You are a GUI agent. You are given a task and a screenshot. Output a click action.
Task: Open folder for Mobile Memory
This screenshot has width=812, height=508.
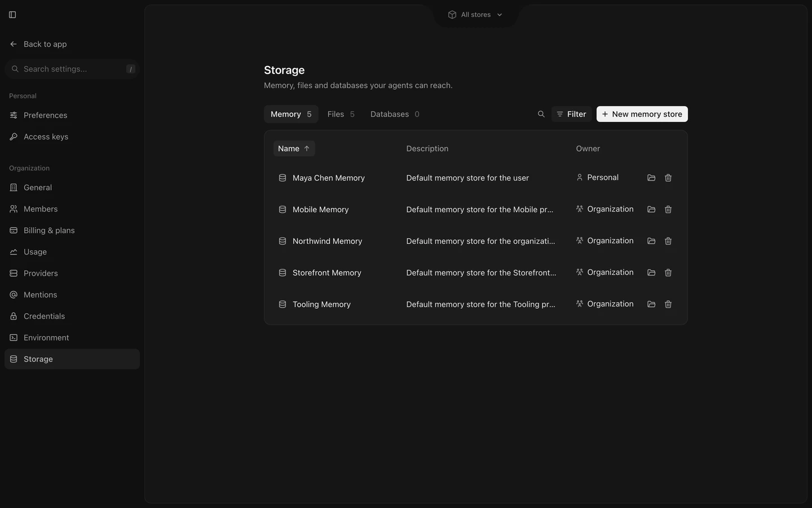pyautogui.click(x=651, y=209)
